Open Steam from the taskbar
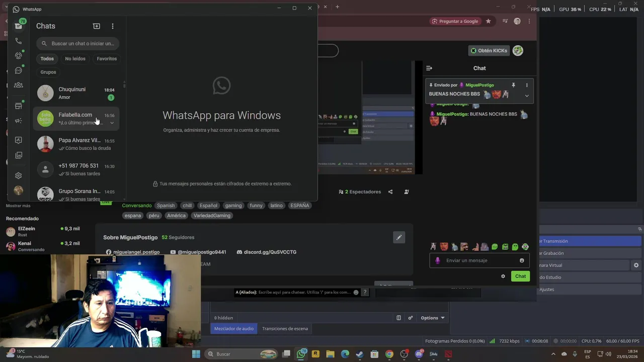The height and width of the screenshot is (362, 644). click(360, 354)
